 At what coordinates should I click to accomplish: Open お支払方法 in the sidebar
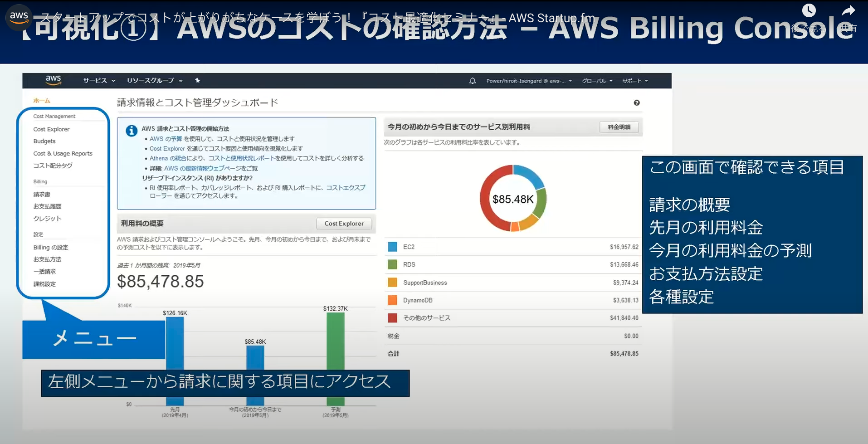[47, 259]
